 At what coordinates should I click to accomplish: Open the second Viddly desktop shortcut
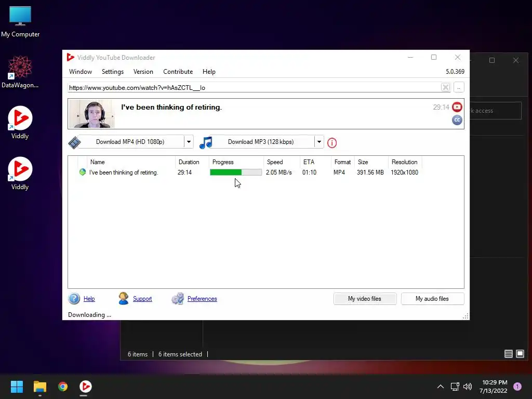pos(20,174)
